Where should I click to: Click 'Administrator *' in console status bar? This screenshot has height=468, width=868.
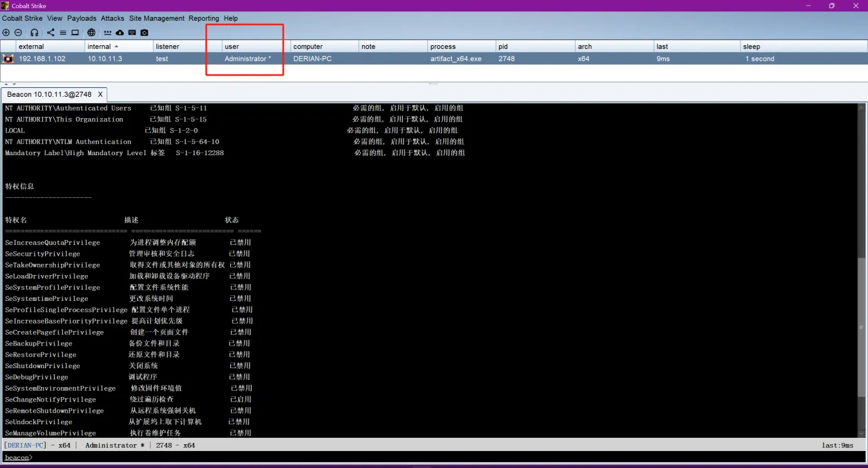pos(115,445)
